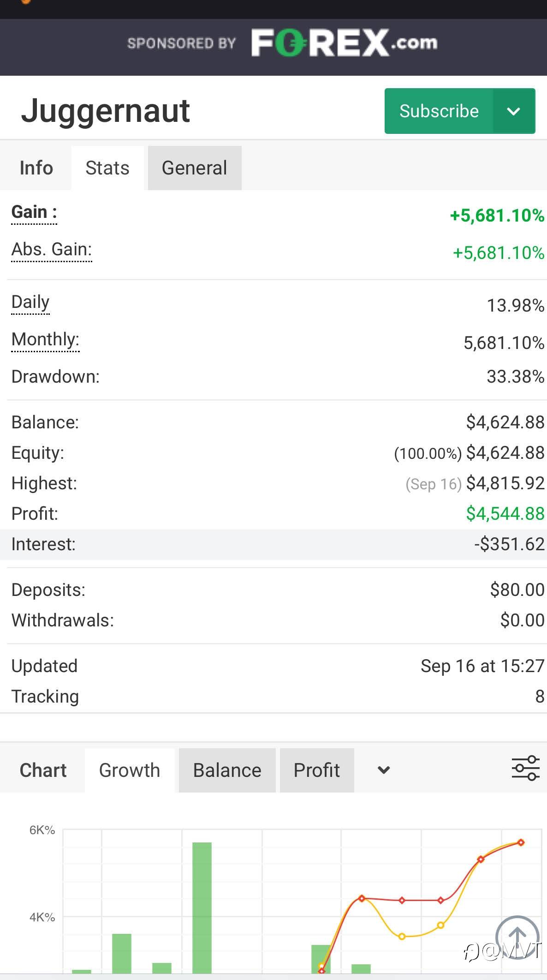This screenshot has height=980, width=547.
Task: Click the Abs. Gain label
Action: click(x=52, y=250)
